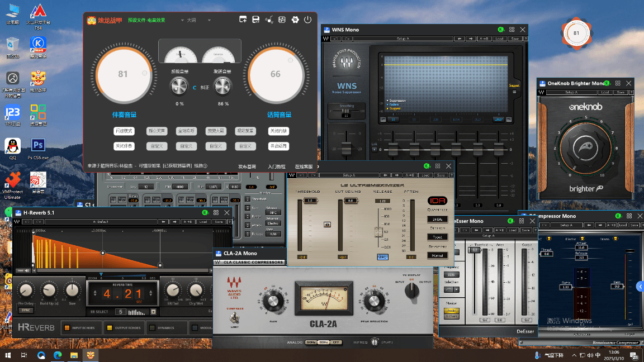
Task: Click the add-window icon in 烛龙战甲 header
Action: (x=243, y=20)
